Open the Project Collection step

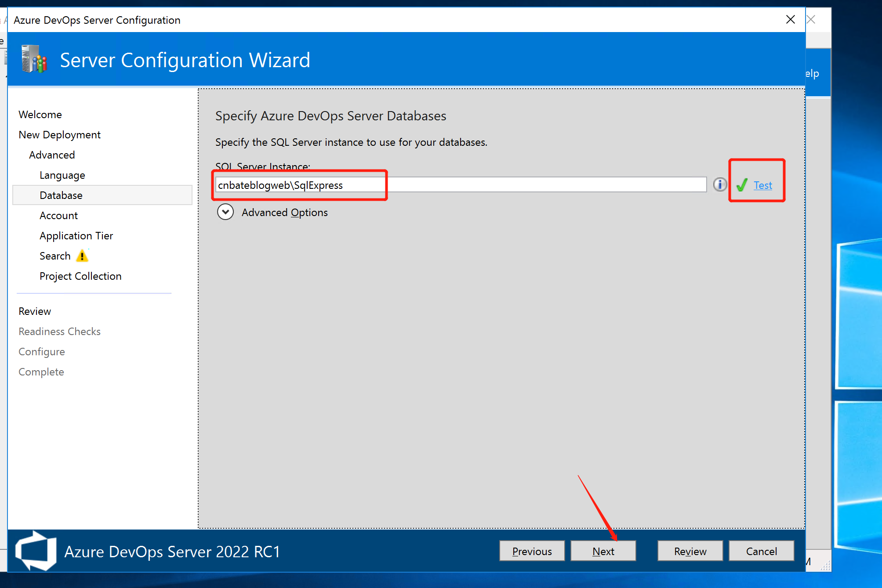[80, 276]
